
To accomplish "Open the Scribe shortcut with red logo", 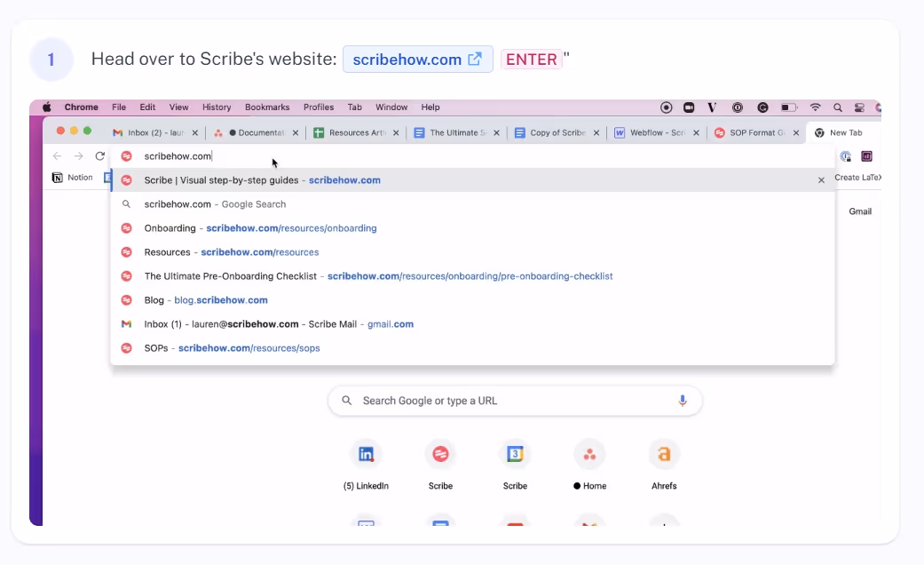I will 440,466.
